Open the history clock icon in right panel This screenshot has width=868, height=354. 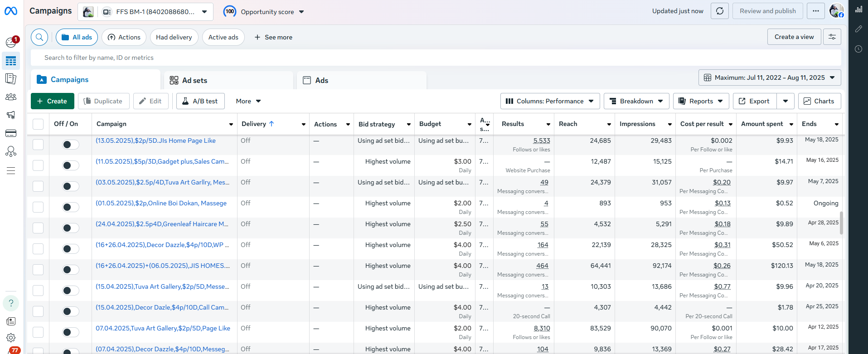click(858, 49)
